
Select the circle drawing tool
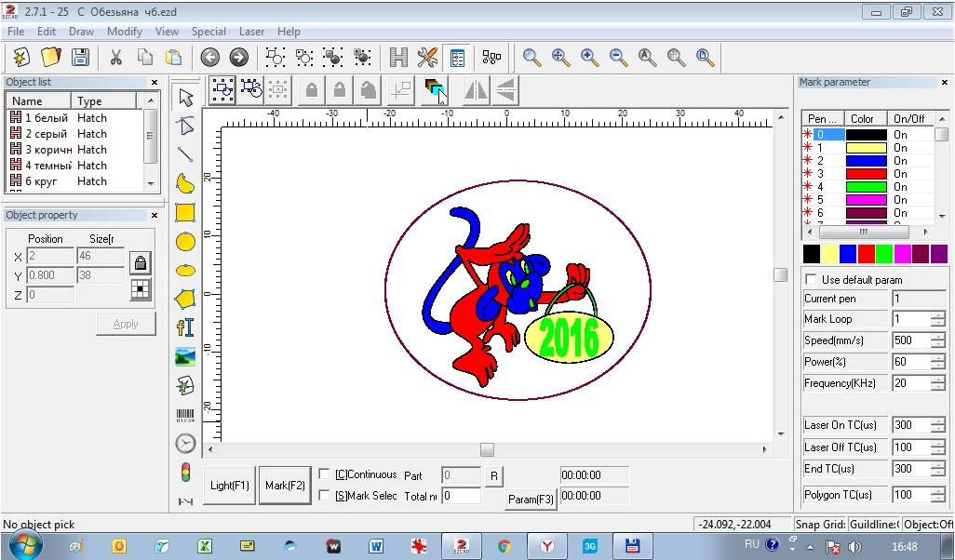pyautogui.click(x=185, y=241)
